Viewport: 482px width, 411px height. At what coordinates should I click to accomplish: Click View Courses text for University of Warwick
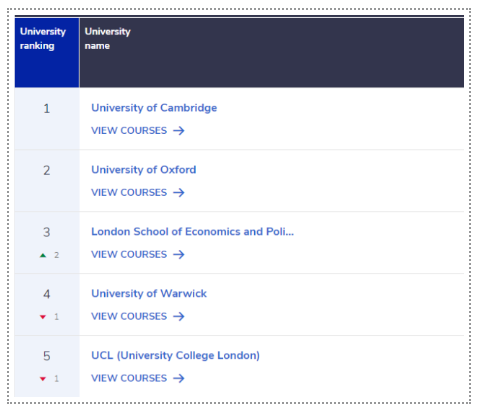click(129, 316)
